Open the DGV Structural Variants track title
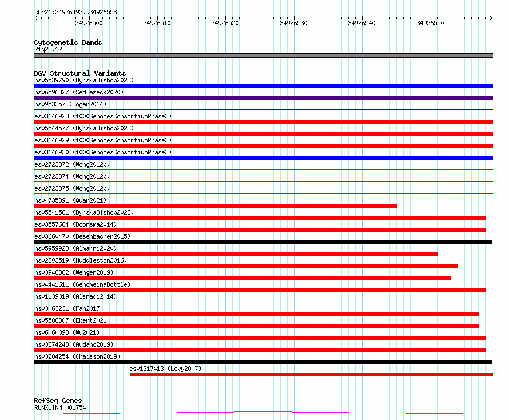This screenshot has height=420, width=509. pyautogui.click(x=80, y=73)
